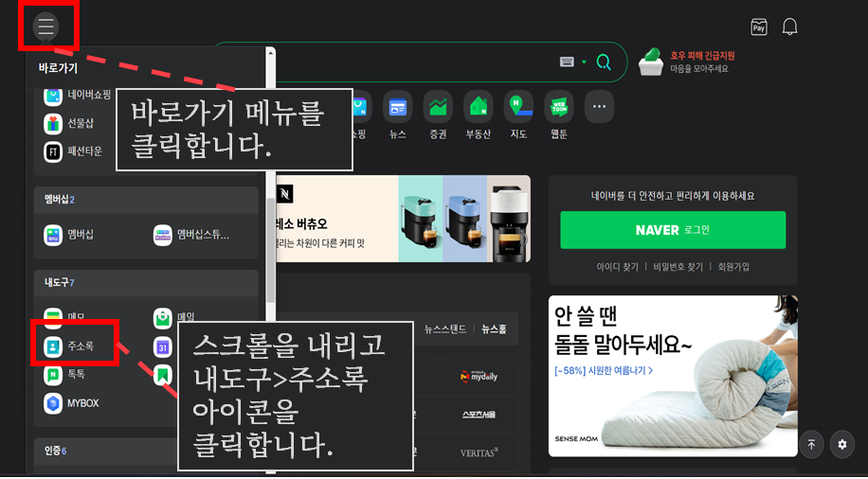
Task: Open the Nespresso coffee machine ad banner
Action: tap(403, 219)
